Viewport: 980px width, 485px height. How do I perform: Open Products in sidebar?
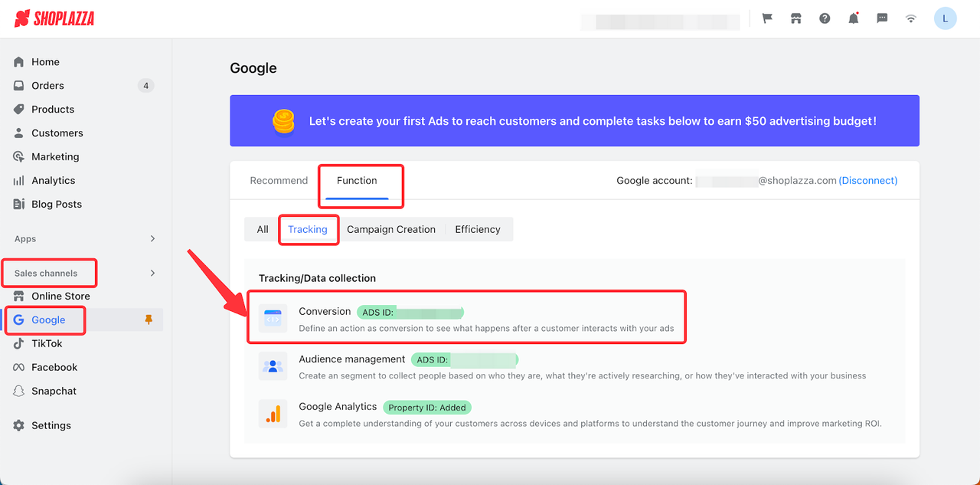(53, 110)
